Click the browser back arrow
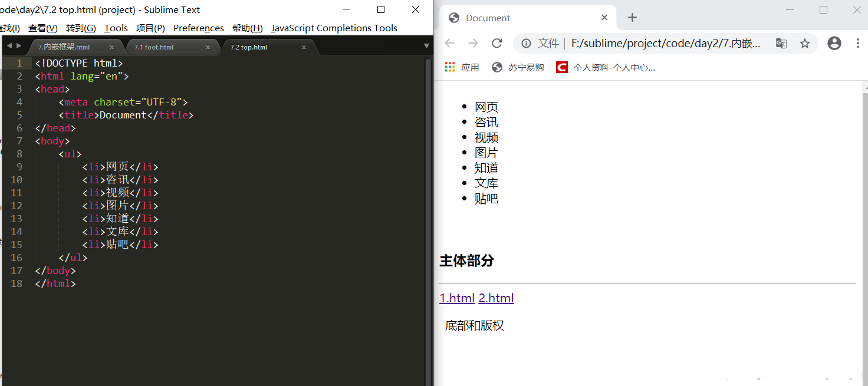 450,42
